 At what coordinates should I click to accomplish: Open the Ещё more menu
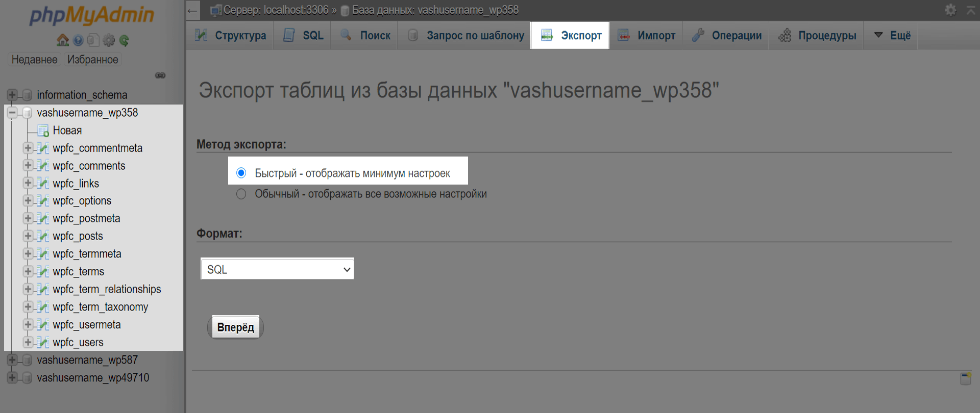coord(892,35)
